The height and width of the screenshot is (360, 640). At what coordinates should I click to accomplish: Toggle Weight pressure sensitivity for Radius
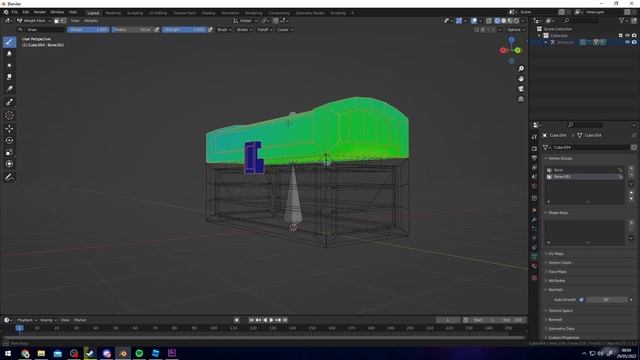point(157,29)
